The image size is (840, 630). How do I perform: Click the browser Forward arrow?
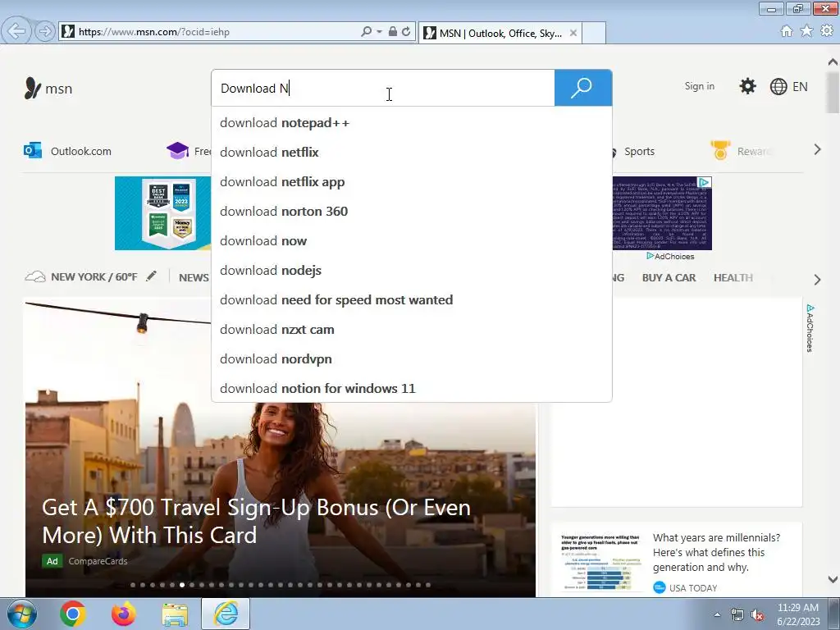[x=45, y=31]
